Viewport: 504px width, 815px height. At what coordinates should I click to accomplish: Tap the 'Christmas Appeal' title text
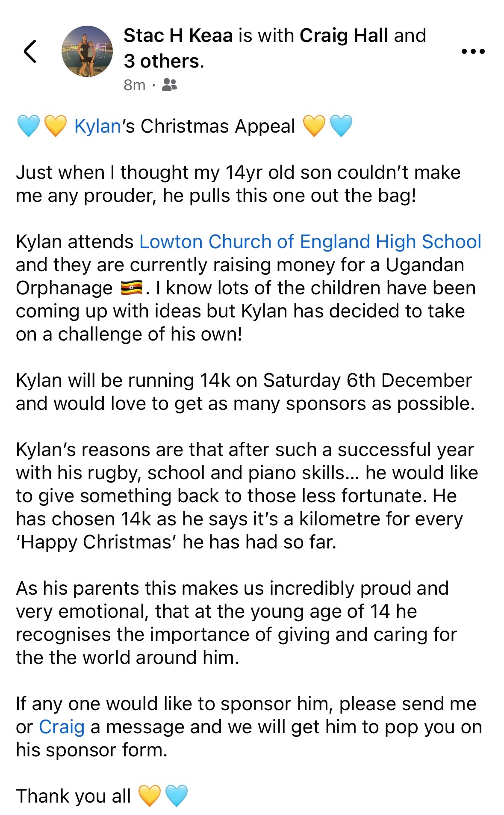tap(218, 126)
